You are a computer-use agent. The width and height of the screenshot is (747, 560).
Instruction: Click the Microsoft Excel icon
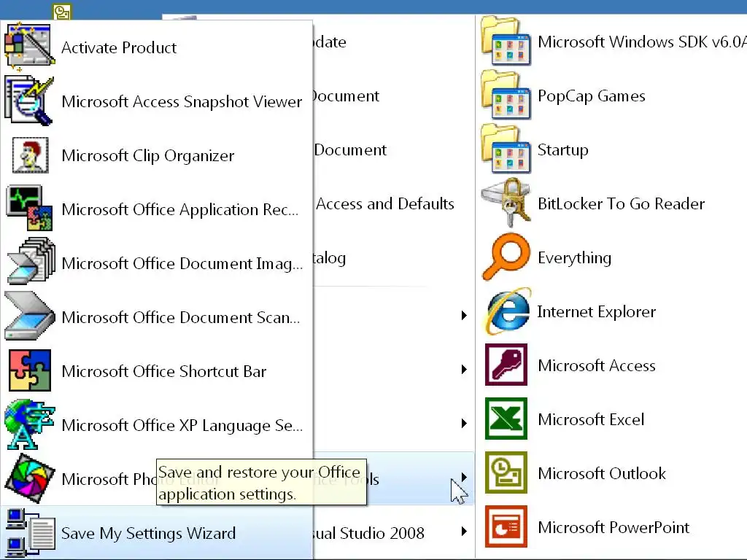[506, 419]
